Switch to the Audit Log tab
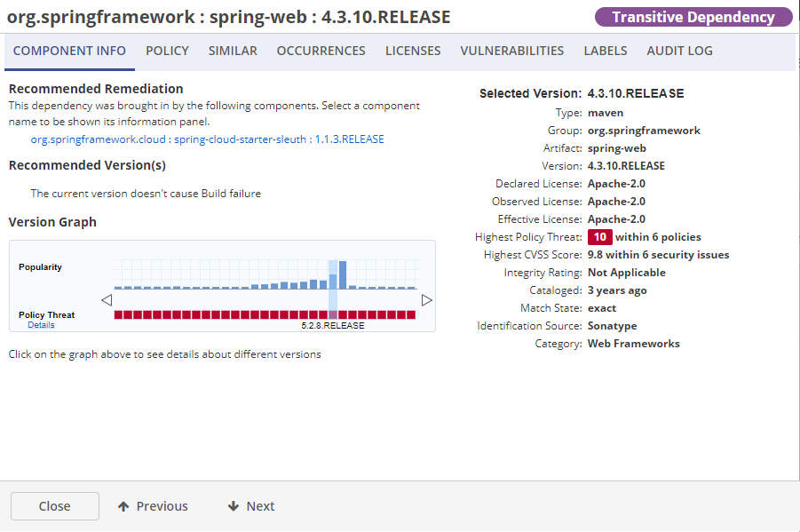The width and height of the screenshot is (800, 532). click(x=679, y=51)
